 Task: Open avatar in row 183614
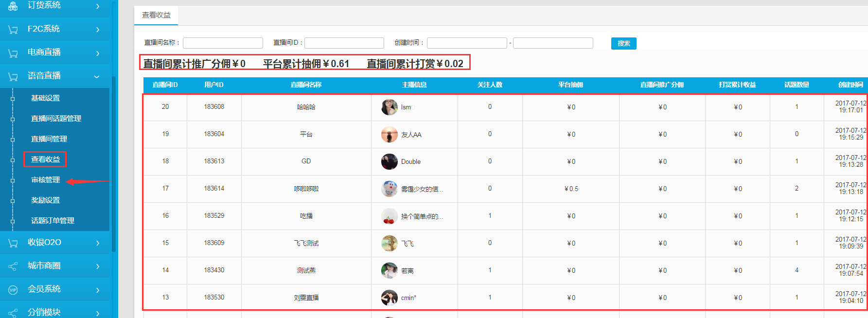pos(390,189)
